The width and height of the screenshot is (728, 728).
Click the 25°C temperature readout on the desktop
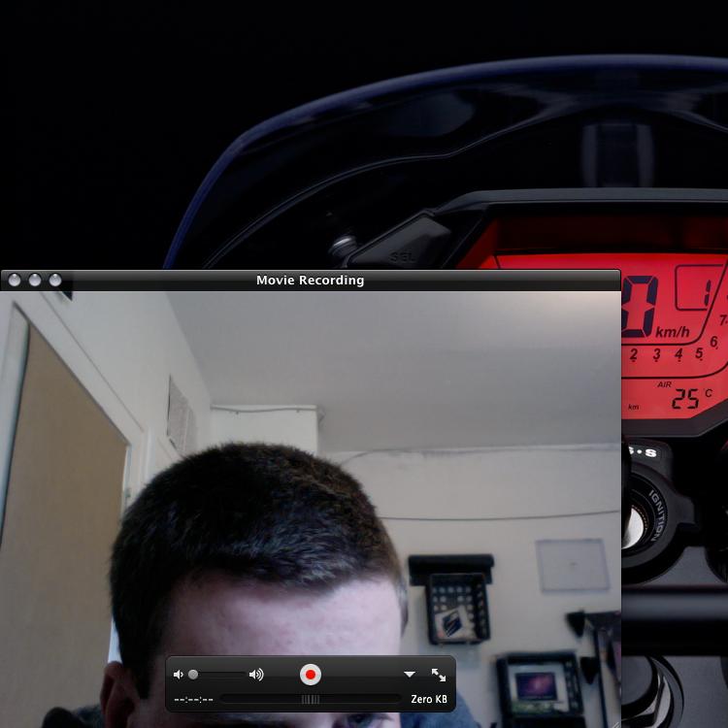(x=691, y=398)
